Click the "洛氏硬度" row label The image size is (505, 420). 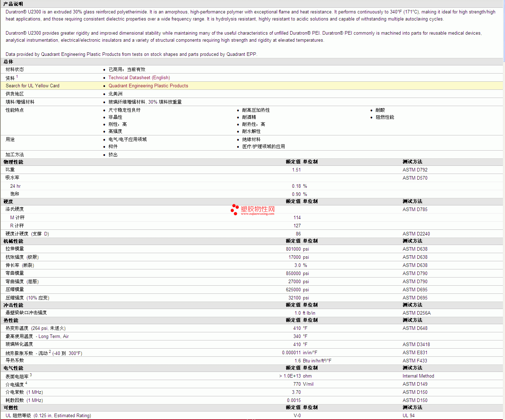tap(15, 209)
